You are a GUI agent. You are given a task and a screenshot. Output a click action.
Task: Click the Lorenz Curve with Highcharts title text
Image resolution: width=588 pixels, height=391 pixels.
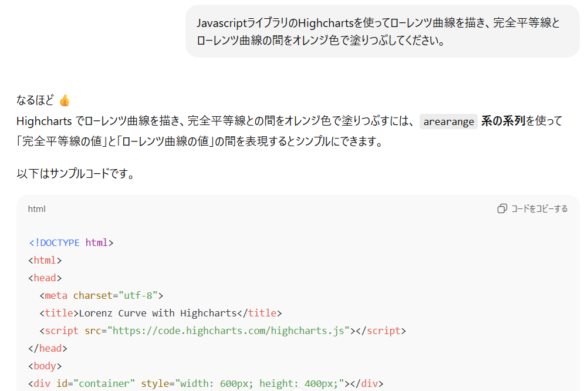158,313
